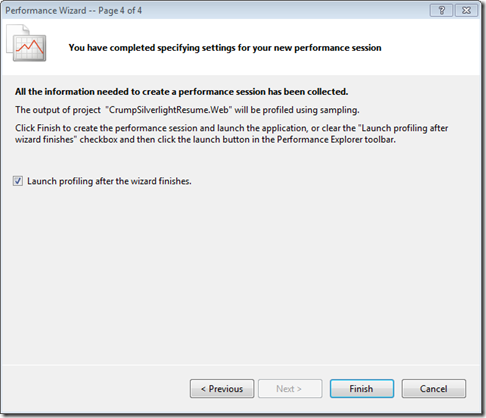Cancel the Performance Wizard

click(434, 389)
